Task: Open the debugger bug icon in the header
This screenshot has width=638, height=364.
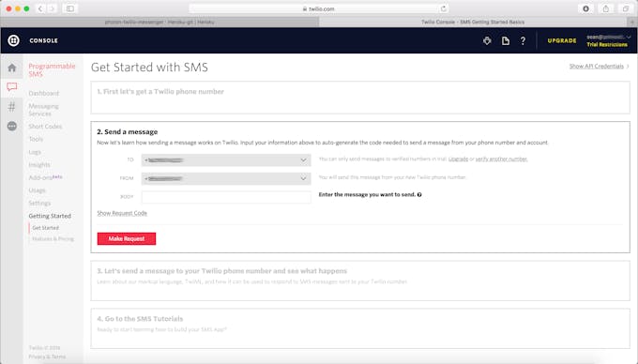Action: pos(487,40)
